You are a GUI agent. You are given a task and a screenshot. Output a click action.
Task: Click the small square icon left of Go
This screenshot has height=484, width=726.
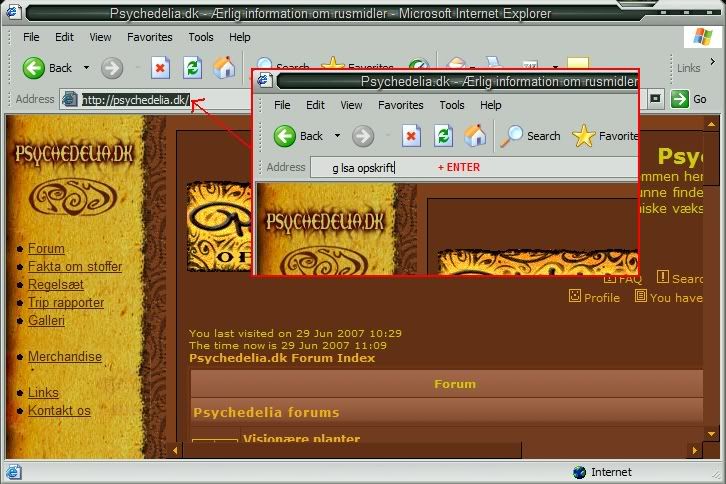coord(655,99)
